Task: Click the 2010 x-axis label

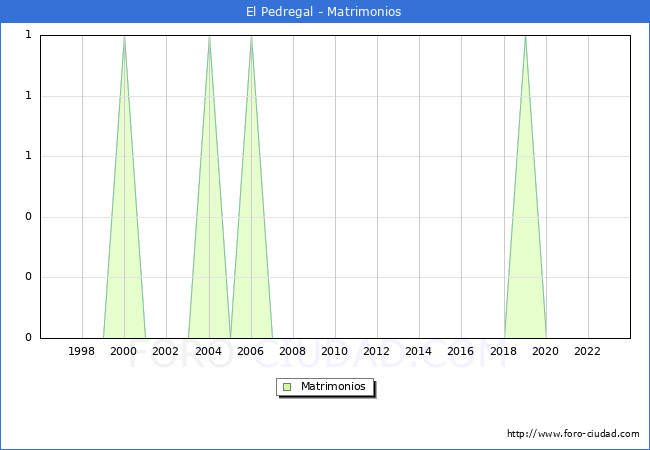Action: 335,351
